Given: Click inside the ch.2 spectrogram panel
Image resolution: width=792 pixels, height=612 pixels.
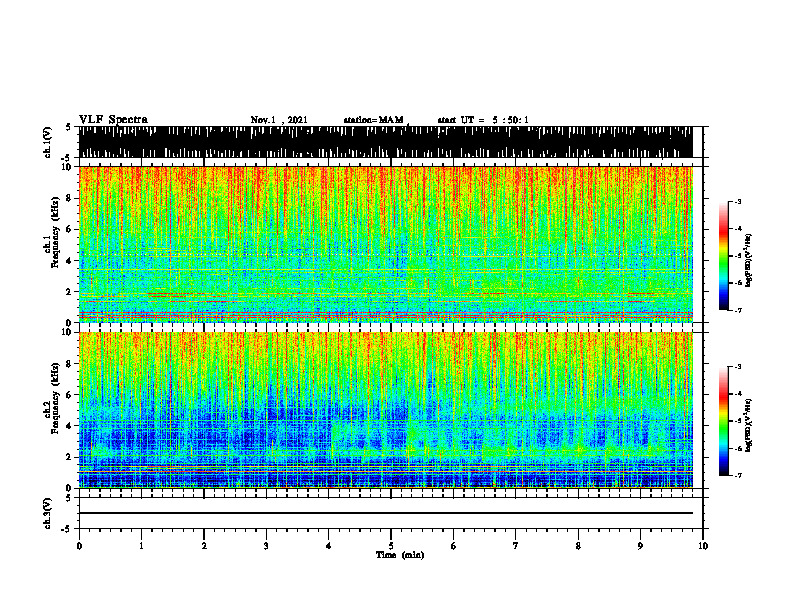Looking at the screenshot, I should click(385, 410).
